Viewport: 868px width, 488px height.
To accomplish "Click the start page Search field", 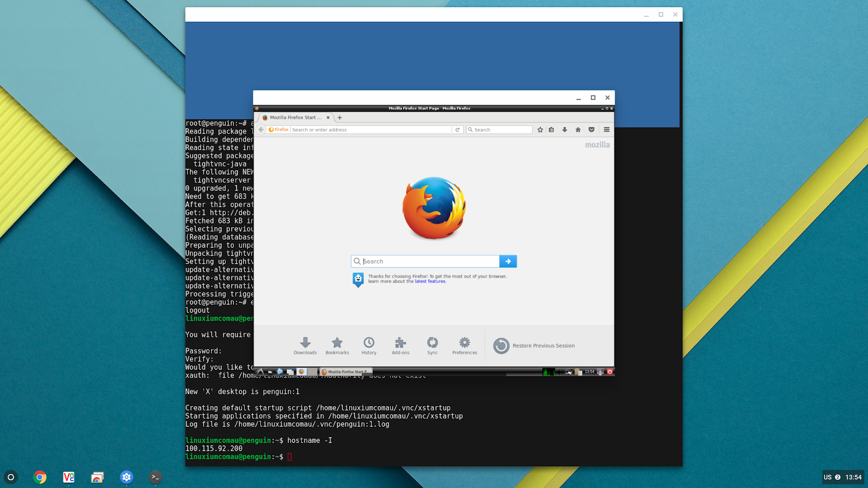I will 425,261.
